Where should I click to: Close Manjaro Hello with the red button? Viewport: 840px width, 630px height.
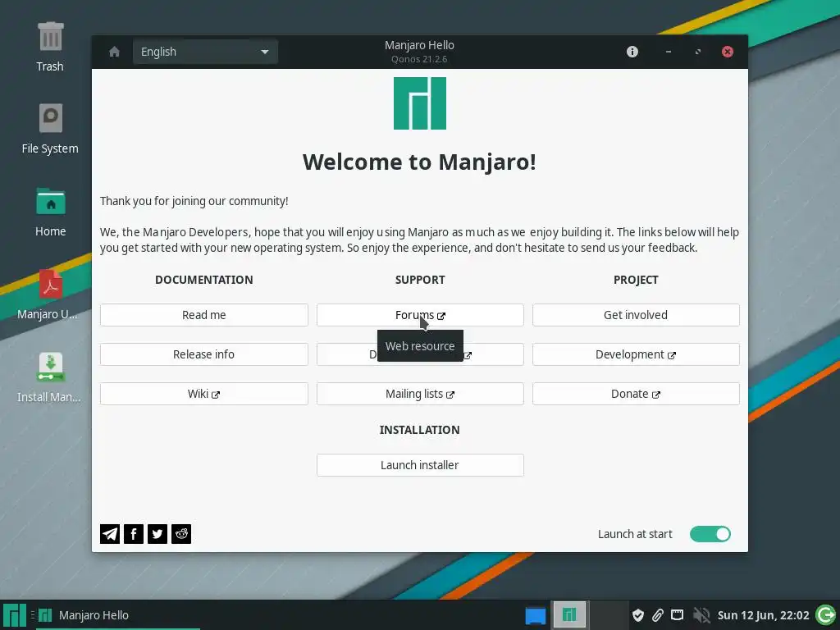coord(727,52)
